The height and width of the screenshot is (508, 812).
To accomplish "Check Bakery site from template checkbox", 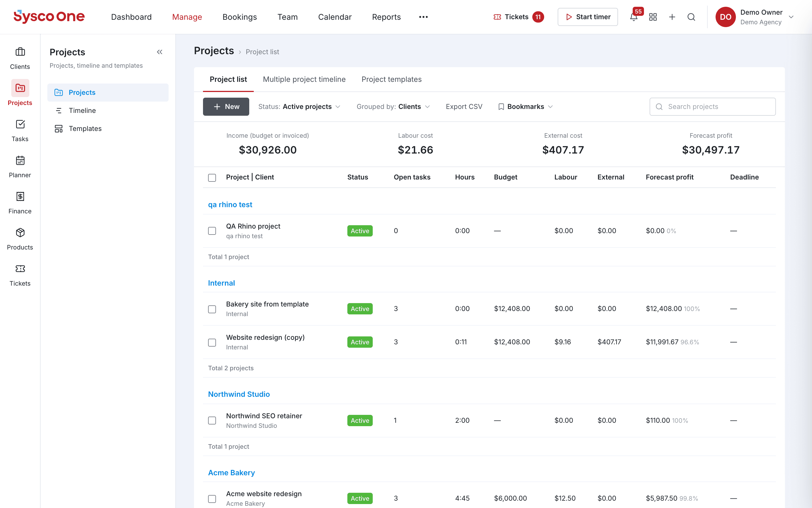I will tap(212, 309).
